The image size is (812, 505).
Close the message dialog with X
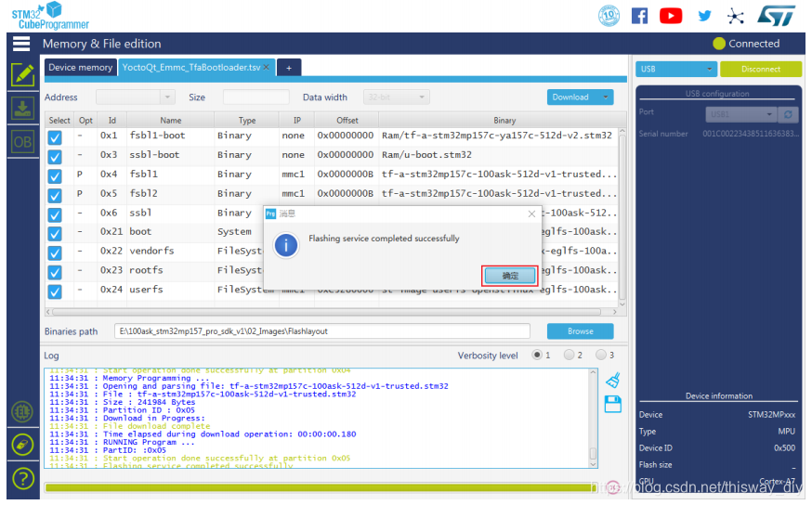(531, 214)
